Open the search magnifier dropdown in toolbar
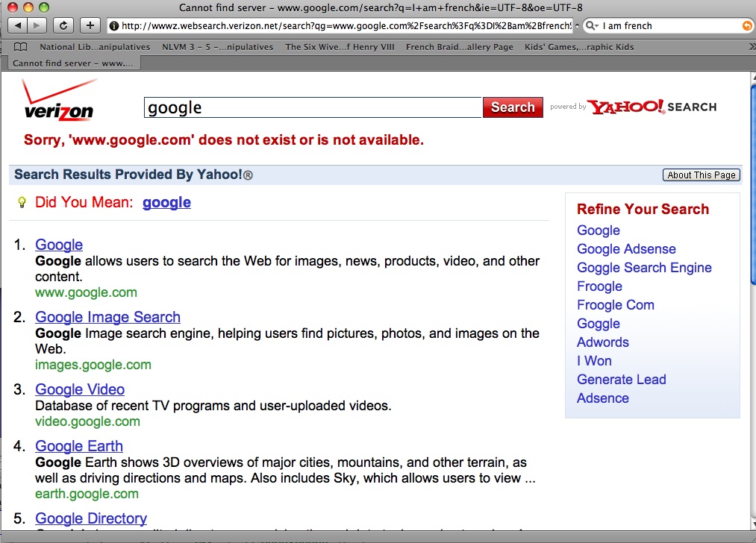 coord(592,25)
